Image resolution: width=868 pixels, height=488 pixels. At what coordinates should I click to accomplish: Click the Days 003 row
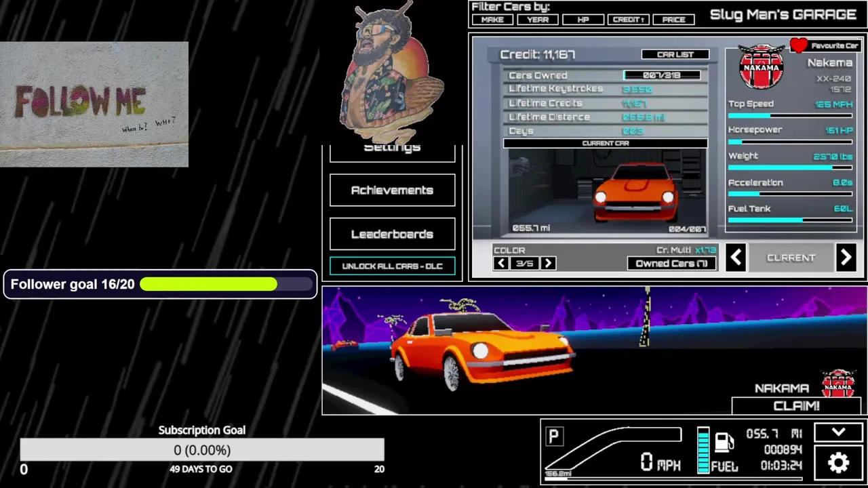point(606,131)
